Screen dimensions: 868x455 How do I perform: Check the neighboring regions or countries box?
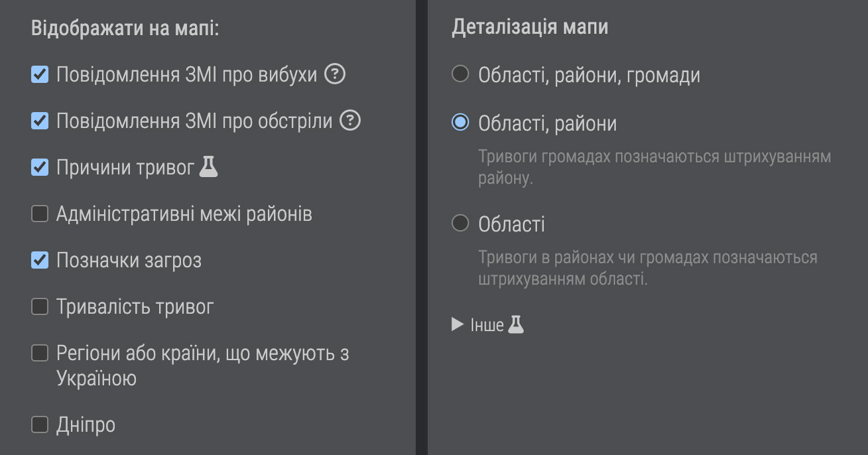click(40, 353)
